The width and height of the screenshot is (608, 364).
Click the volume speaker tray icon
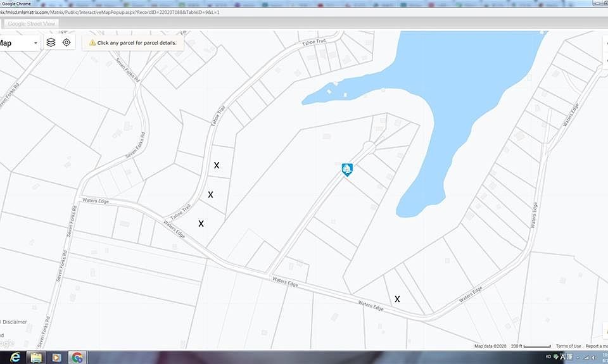pos(594,357)
